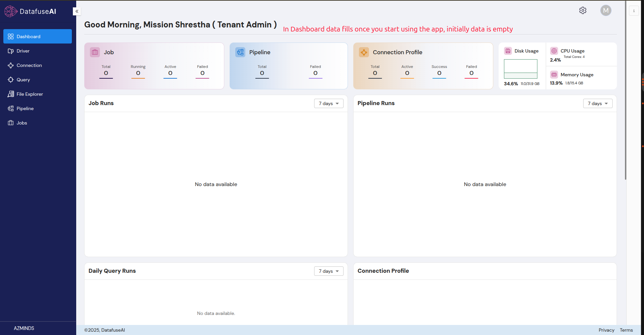Screen dimensions: 644x335
Task: Open the Dashboard from the sidebar
Action: coord(28,36)
